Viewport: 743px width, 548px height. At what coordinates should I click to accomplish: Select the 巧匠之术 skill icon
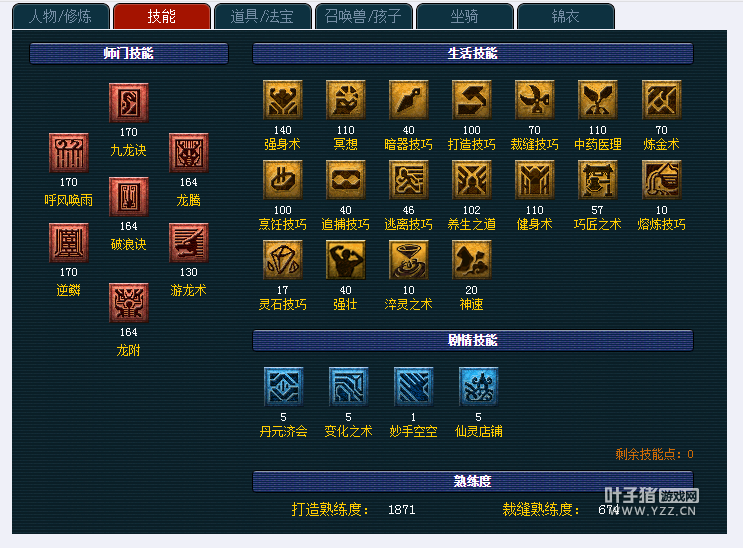tap(598, 180)
